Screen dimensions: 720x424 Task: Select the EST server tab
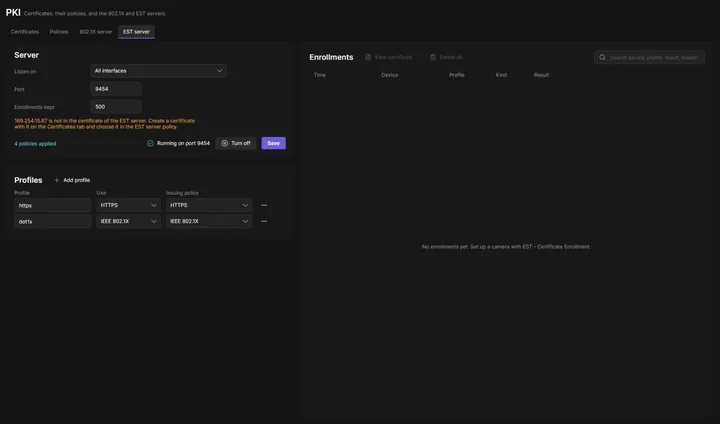136,32
